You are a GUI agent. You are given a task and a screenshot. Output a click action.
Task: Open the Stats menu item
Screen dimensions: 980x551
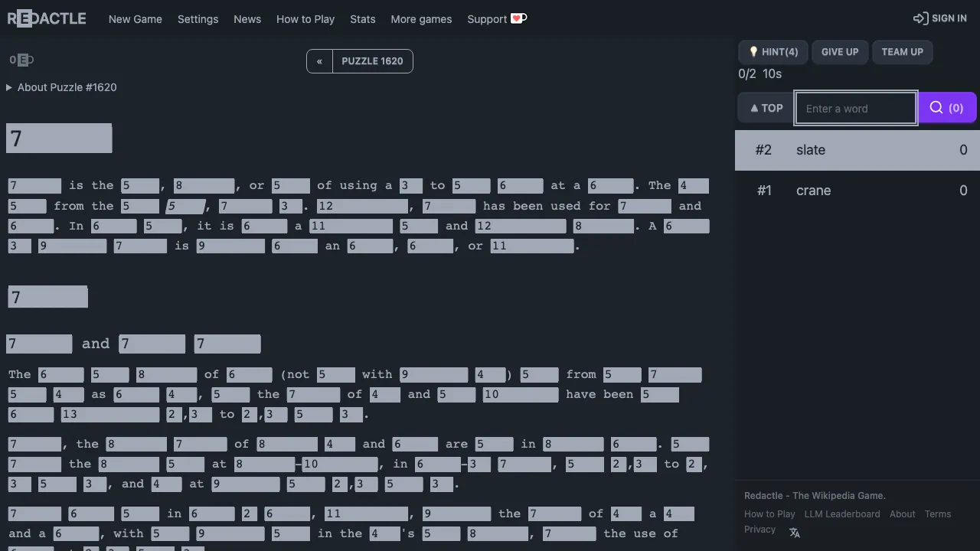(x=363, y=19)
